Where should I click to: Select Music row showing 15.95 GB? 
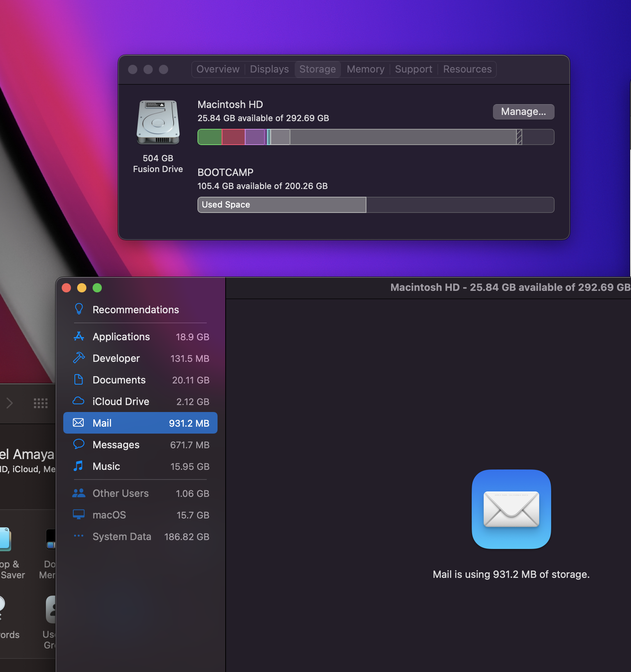(140, 466)
